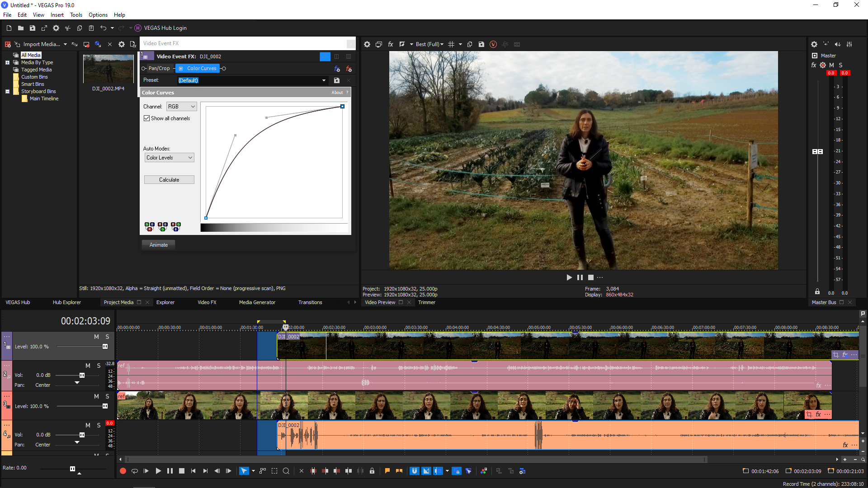Open the Channel RGB dropdown
Screen dimensions: 868x488
[x=181, y=107]
